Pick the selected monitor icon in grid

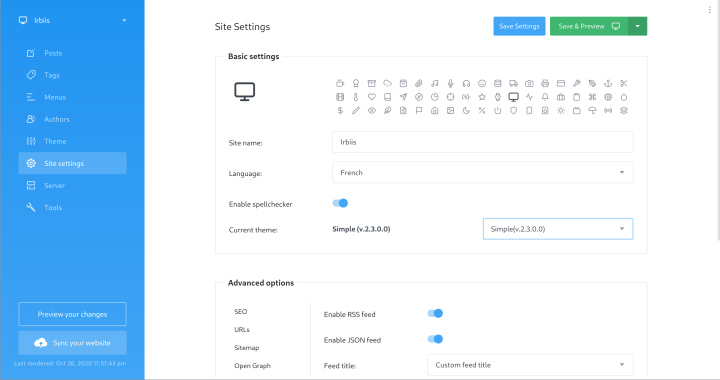513,97
